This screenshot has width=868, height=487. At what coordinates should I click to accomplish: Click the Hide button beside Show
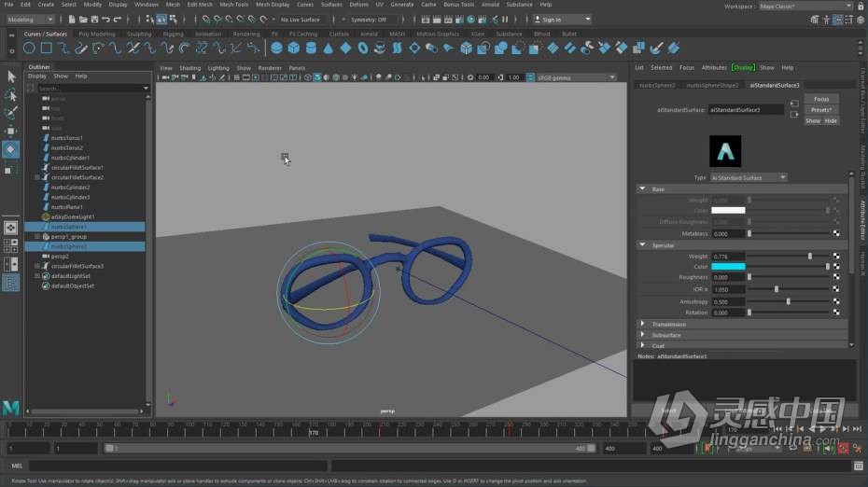click(x=831, y=120)
